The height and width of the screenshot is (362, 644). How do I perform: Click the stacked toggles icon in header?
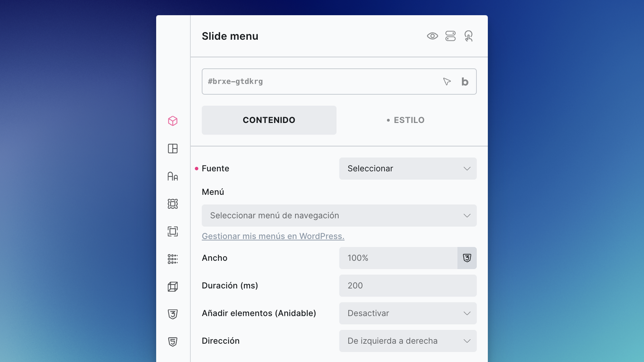pos(451,36)
